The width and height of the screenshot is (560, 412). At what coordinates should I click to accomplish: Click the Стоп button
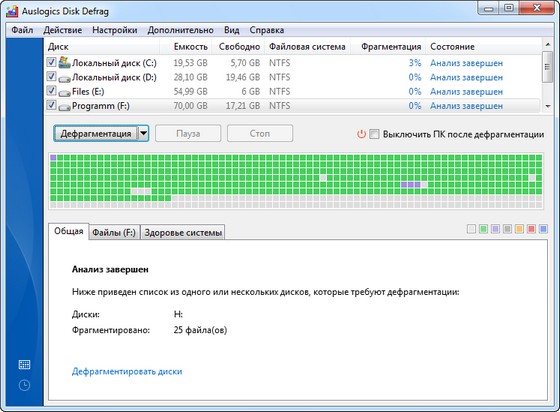[x=260, y=134]
